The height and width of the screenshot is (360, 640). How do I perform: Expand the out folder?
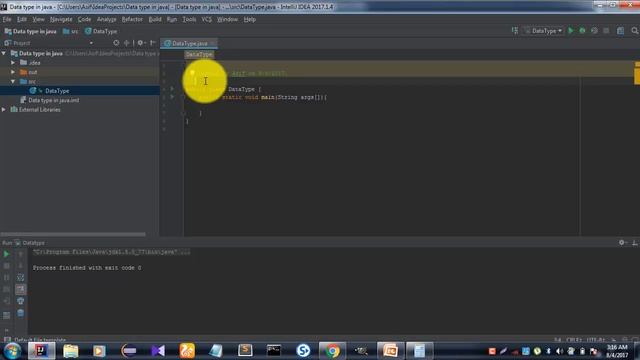[13, 72]
